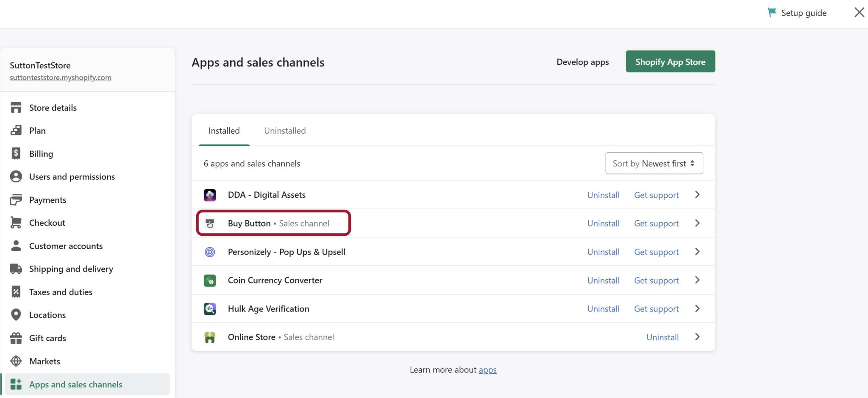Visit suttonteststore.myshopify.com link
868x398 pixels.
pyautogui.click(x=61, y=78)
